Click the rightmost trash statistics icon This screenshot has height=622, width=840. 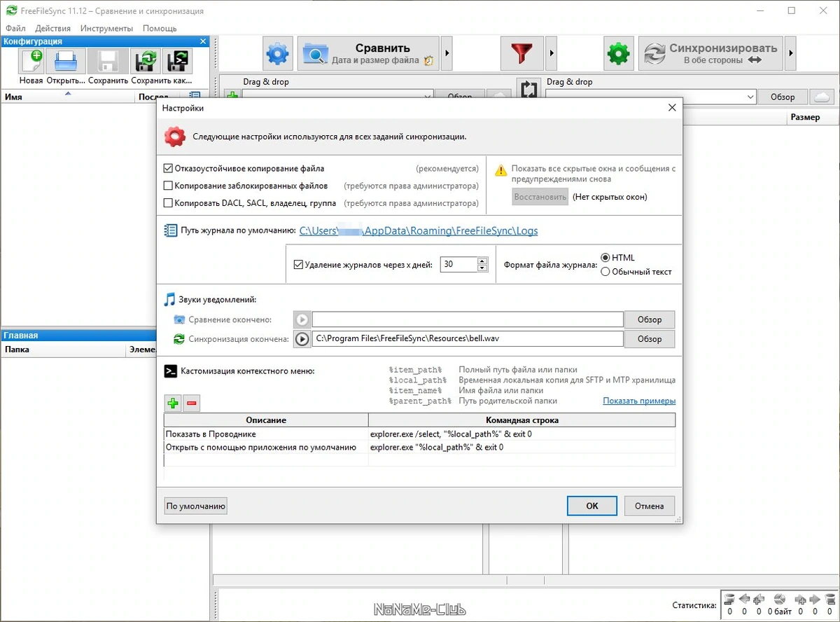pyautogui.click(x=830, y=600)
